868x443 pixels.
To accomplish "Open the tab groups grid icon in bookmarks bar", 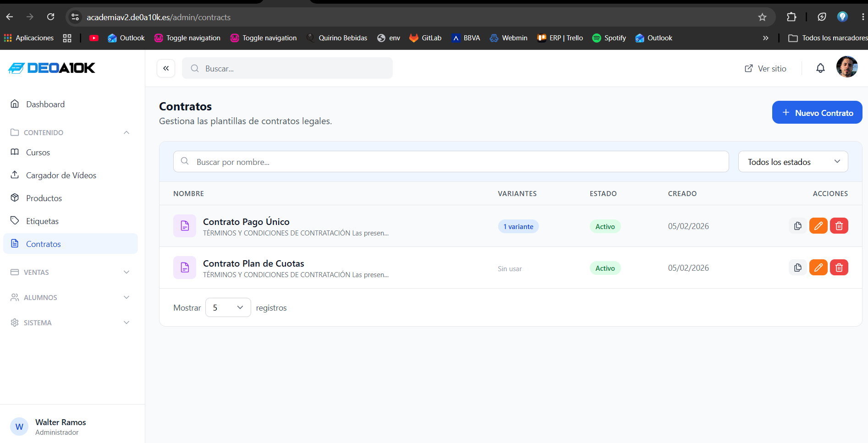I will tap(67, 38).
